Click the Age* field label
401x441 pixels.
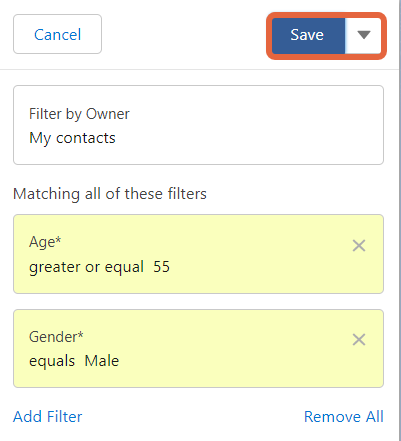[45, 242]
